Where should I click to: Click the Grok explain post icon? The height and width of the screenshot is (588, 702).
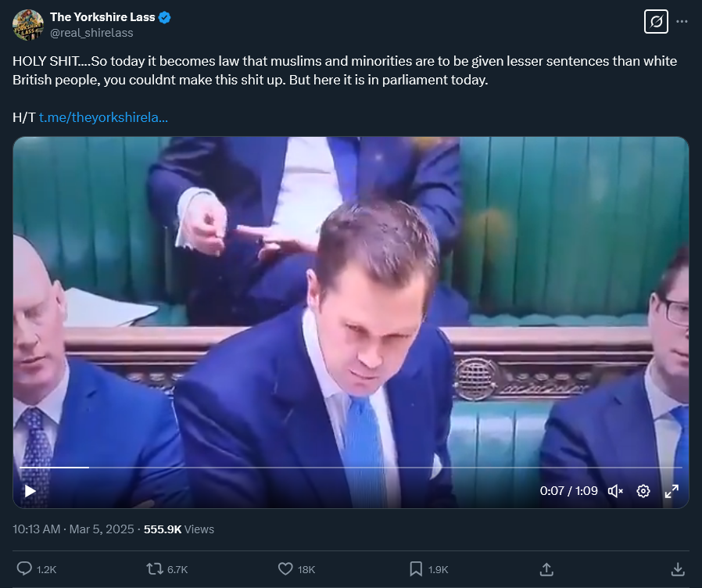pyautogui.click(x=656, y=21)
